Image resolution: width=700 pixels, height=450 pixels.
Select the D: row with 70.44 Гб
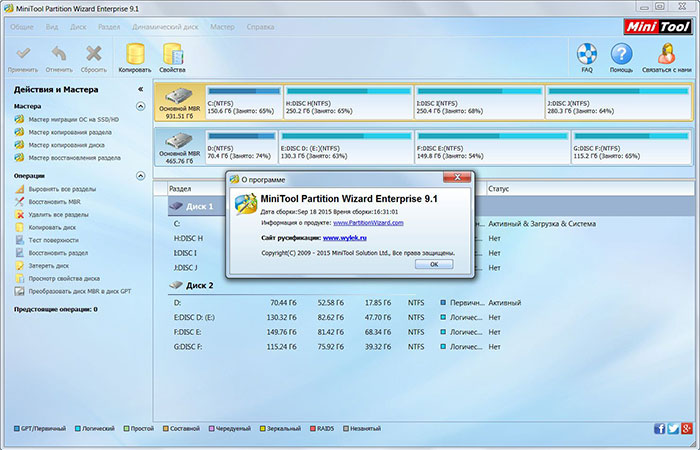(431, 303)
